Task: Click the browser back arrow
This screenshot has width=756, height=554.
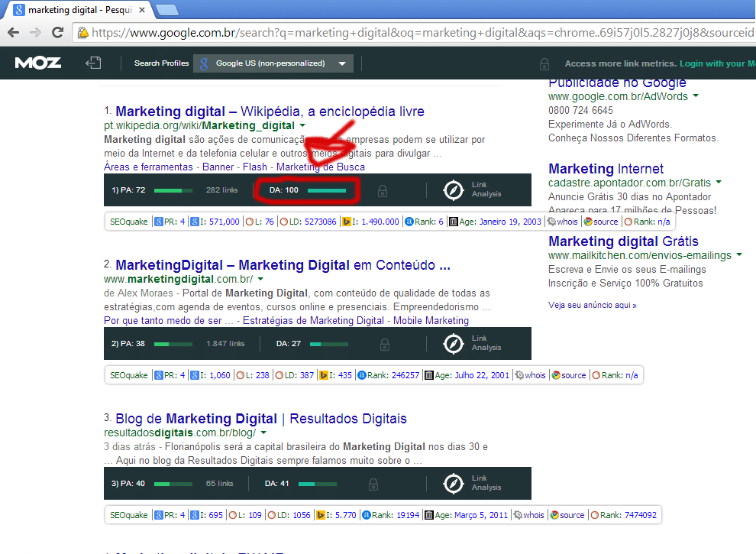Action: point(14,32)
